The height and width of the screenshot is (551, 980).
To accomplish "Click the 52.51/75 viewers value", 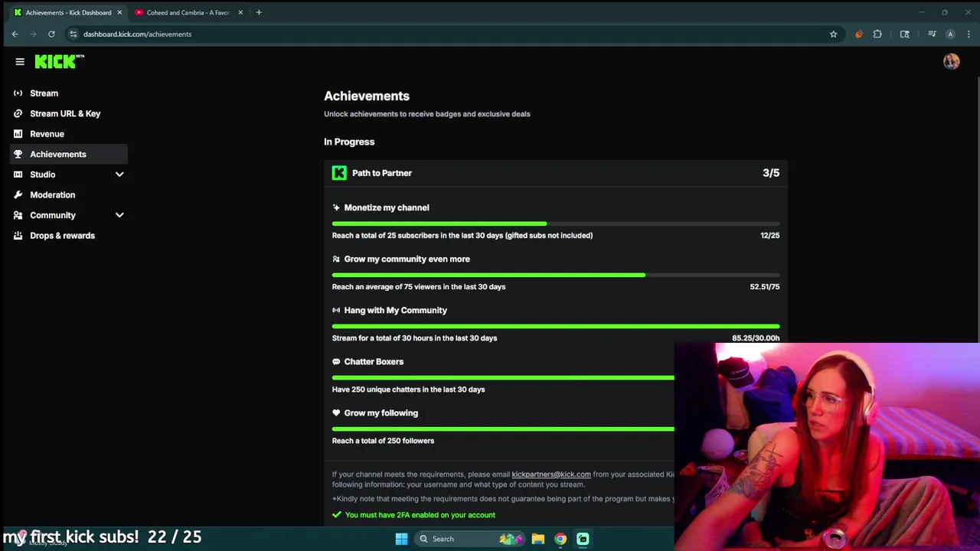I will [x=765, y=287].
